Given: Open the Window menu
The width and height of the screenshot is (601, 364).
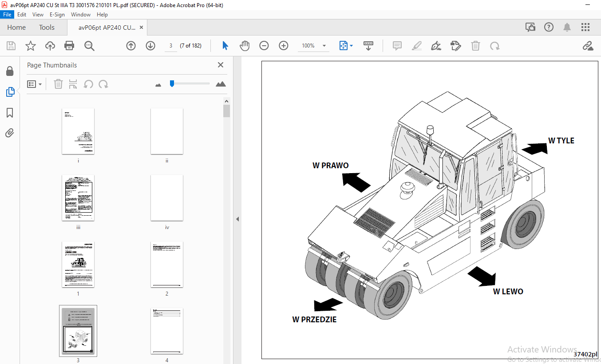Looking at the screenshot, I should tap(81, 15).
